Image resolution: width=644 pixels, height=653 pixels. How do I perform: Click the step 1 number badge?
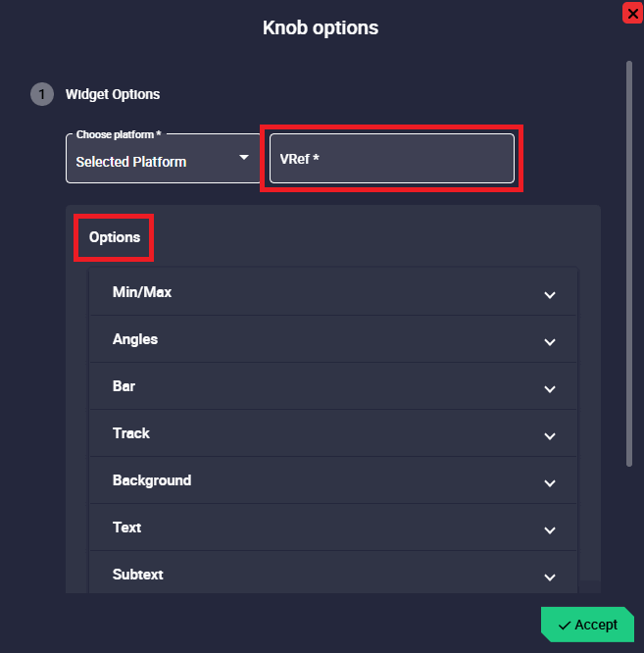pos(42,94)
